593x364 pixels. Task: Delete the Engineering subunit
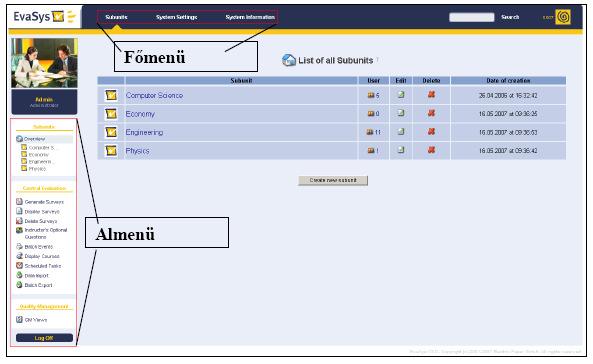[x=431, y=132]
